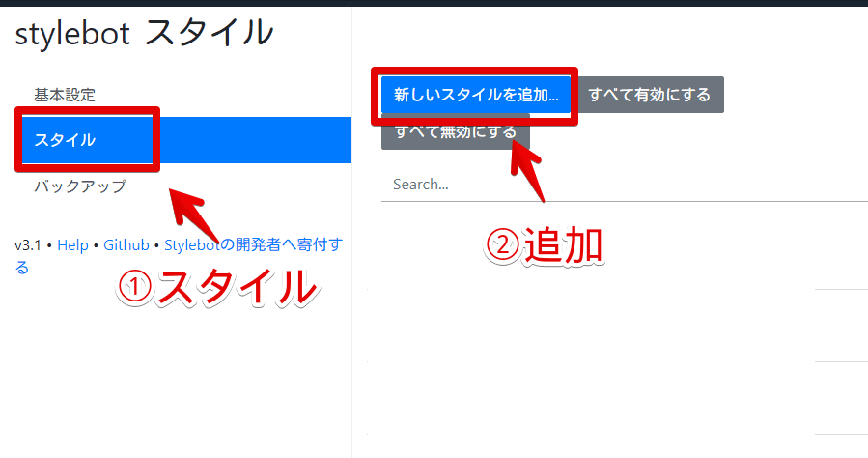
Task: Open the Help link
Action: (72, 244)
